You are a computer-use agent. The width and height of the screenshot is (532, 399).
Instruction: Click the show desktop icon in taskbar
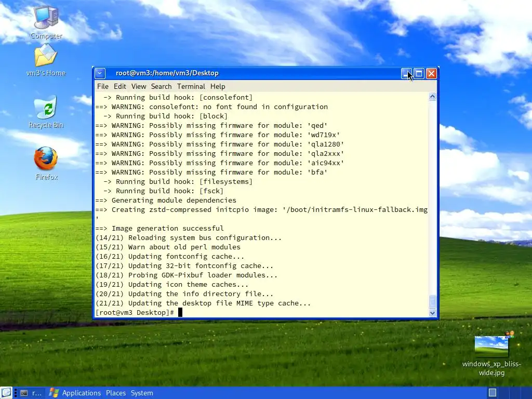point(6,393)
